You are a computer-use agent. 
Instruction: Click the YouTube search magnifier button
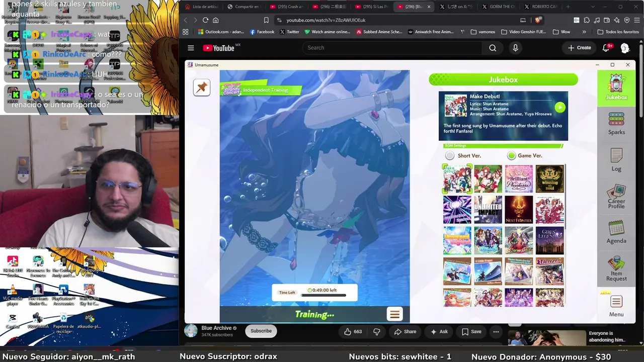click(493, 48)
